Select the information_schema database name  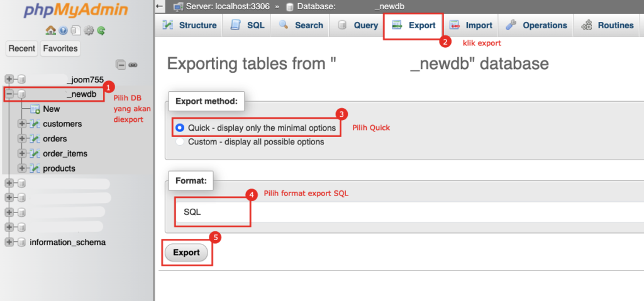(68, 243)
